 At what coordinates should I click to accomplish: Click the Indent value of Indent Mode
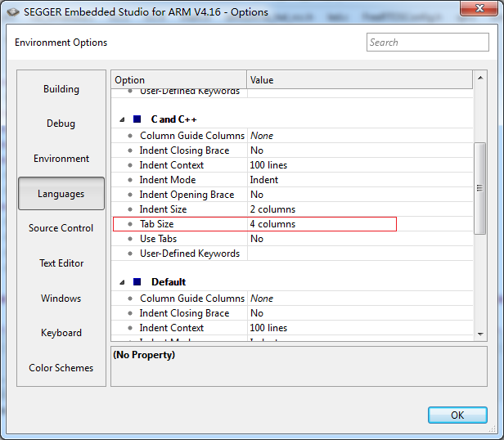pos(264,180)
